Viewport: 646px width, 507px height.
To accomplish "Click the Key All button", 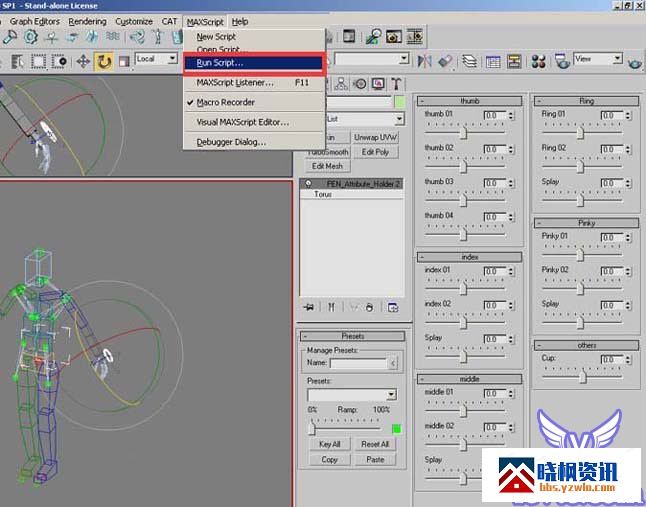I will pos(330,444).
